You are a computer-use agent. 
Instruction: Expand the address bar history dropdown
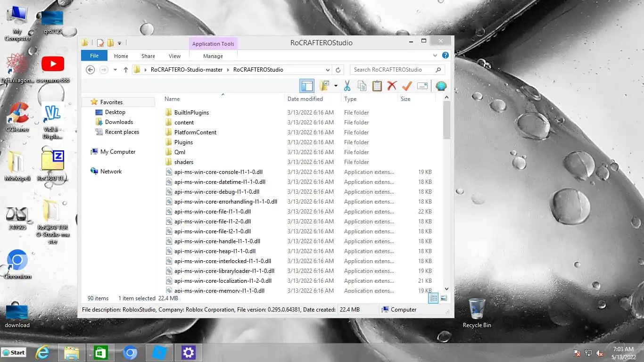[x=328, y=70]
